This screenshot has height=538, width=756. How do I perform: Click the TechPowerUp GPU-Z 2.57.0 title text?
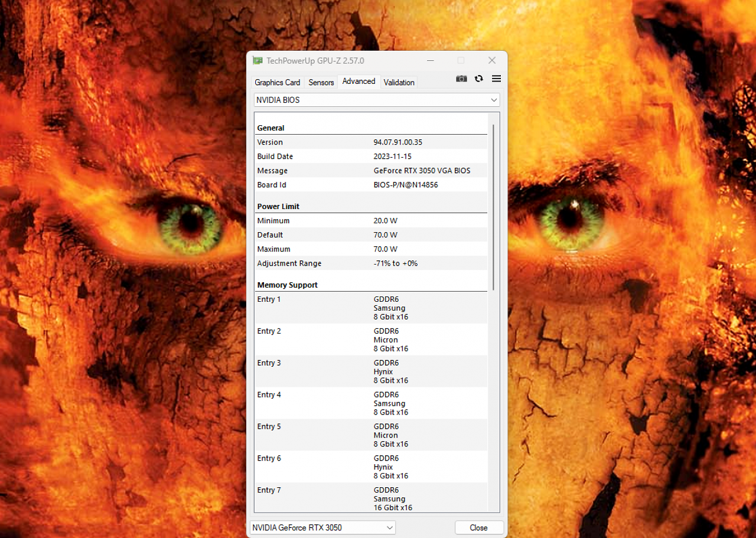pos(315,61)
